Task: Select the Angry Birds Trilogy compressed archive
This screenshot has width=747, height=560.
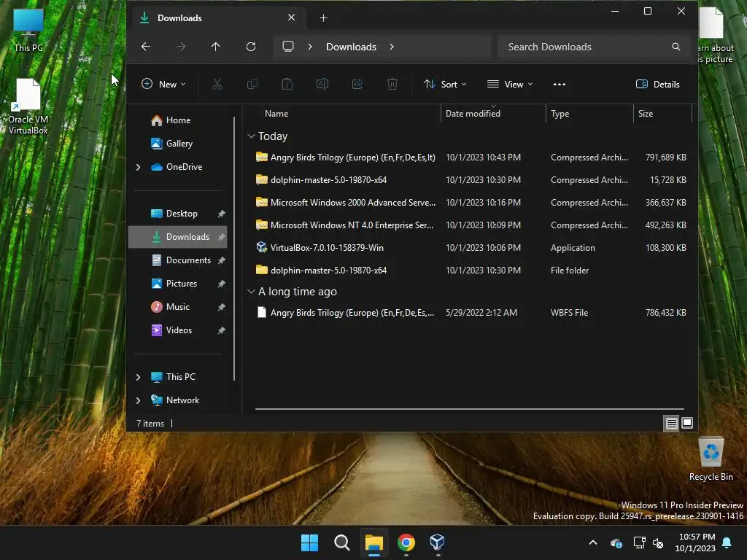Action: (471, 157)
